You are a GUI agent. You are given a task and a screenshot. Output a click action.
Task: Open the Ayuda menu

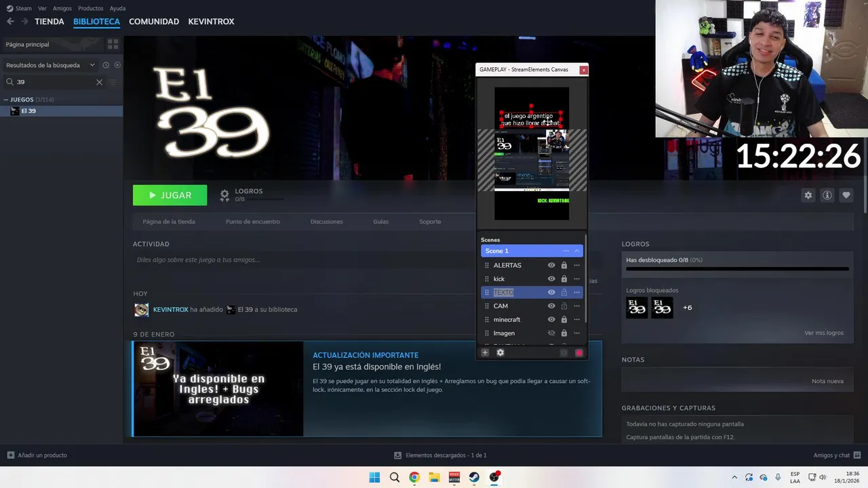[x=117, y=8]
